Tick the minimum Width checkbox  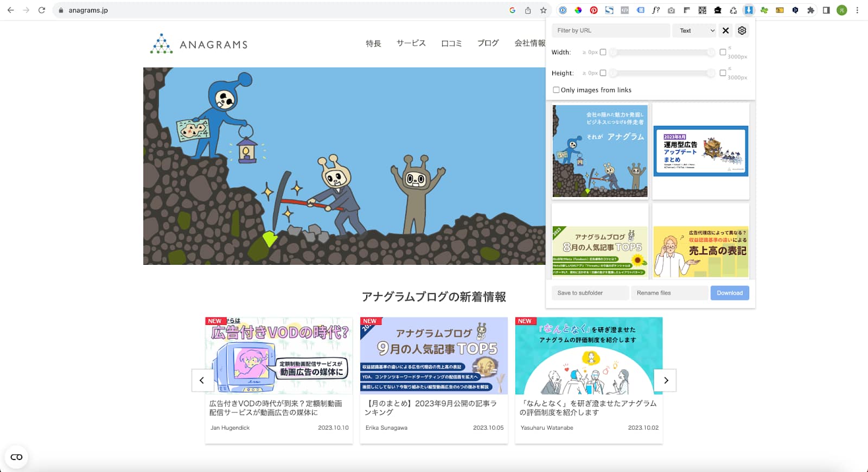[x=603, y=52]
